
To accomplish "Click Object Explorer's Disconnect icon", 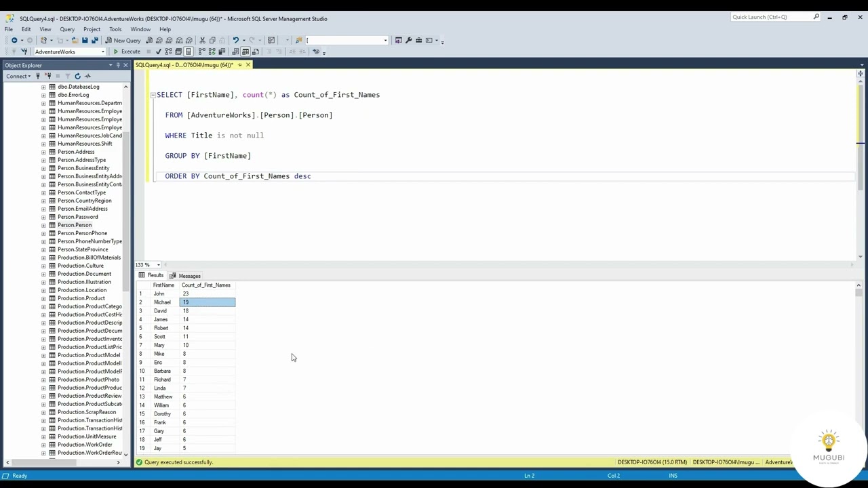I will [47, 76].
